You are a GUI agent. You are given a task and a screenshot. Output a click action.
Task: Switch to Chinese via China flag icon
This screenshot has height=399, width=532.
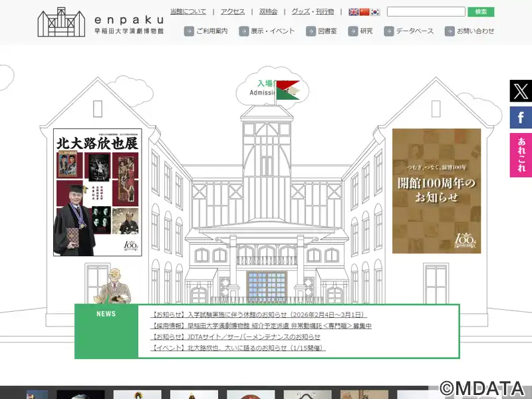point(364,12)
